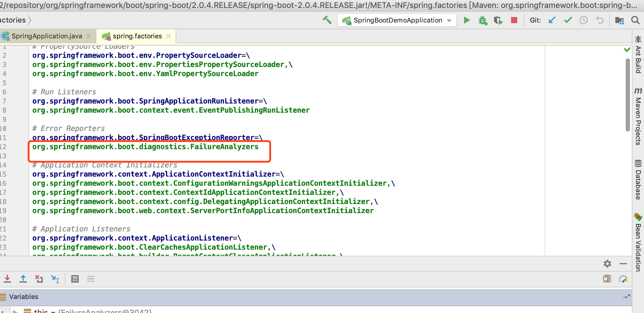Open the Database tool window
The width and height of the screenshot is (644, 313).
coord(638,180)
